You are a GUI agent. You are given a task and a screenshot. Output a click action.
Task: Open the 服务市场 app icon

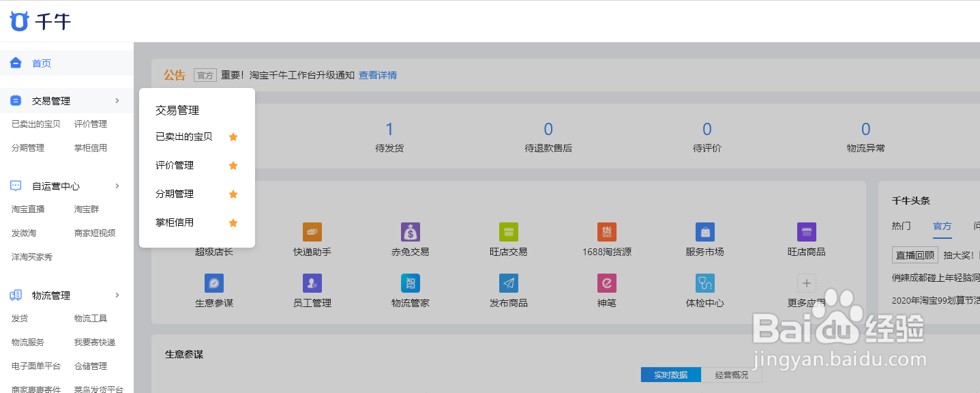(x=705, y=232)
